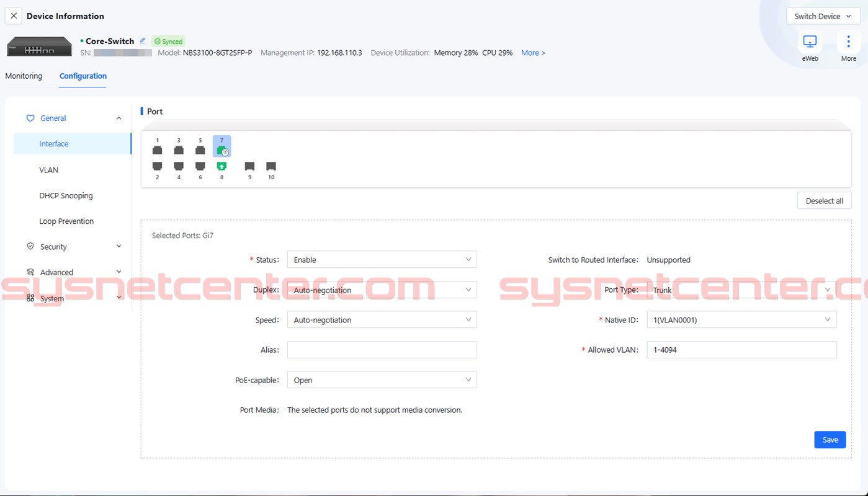Click the edit pencil next to Core-Switch
Viewport: 868px width, 496px height.
[143, 41]
